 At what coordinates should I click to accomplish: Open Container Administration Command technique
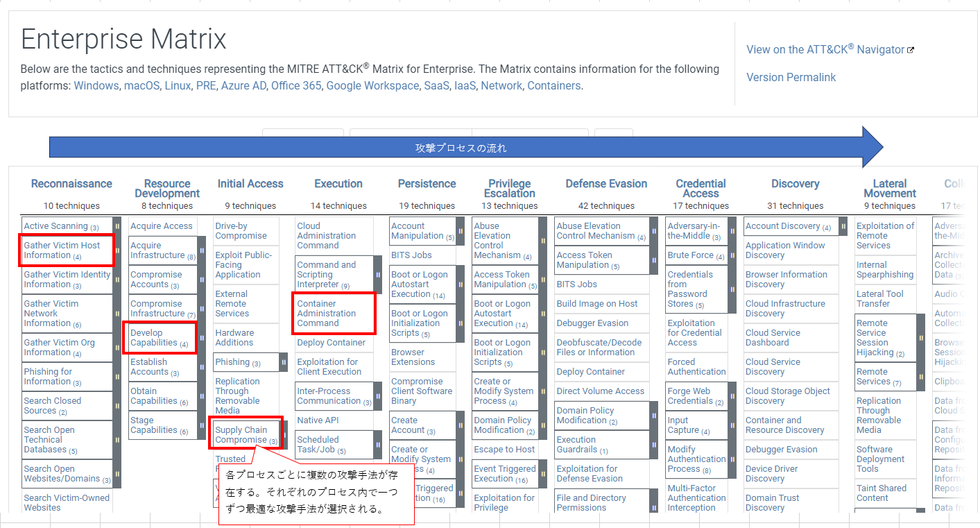tap(326, 314)
